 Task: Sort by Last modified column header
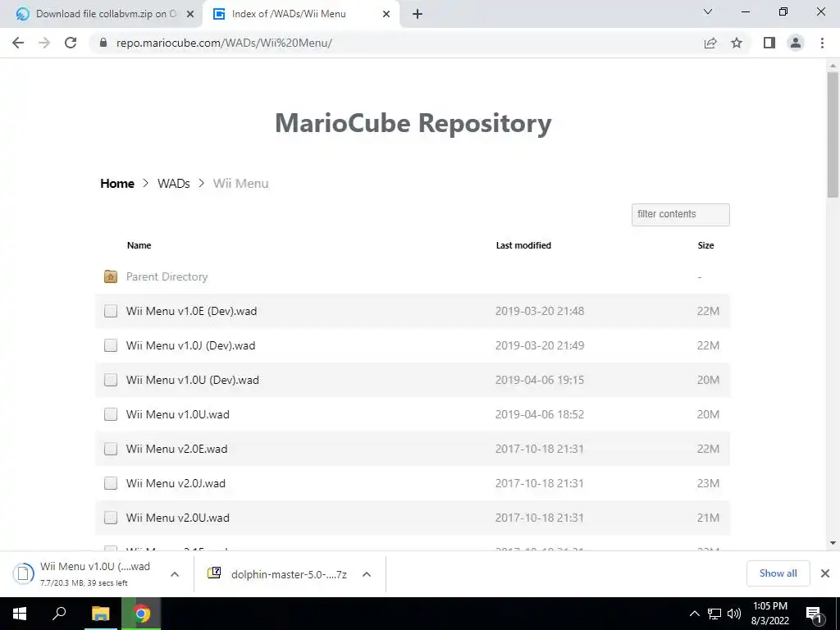click(x=523, y=245)
